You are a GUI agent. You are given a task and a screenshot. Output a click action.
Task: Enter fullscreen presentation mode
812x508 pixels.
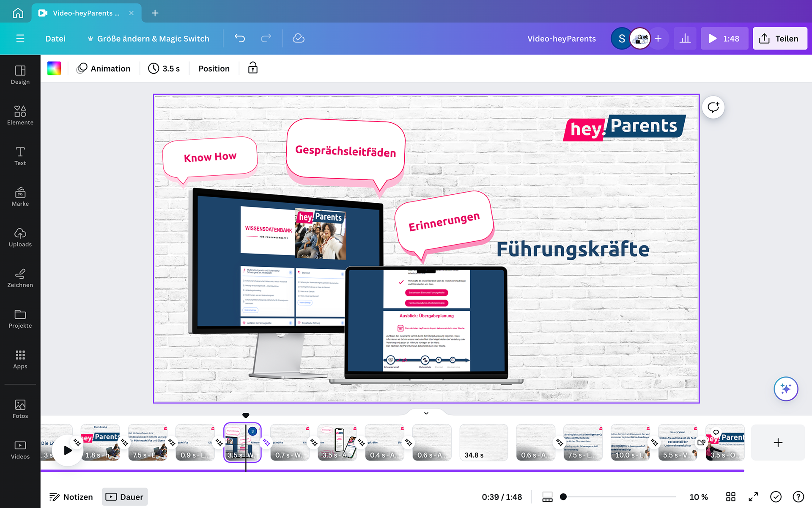coord(753,497)
